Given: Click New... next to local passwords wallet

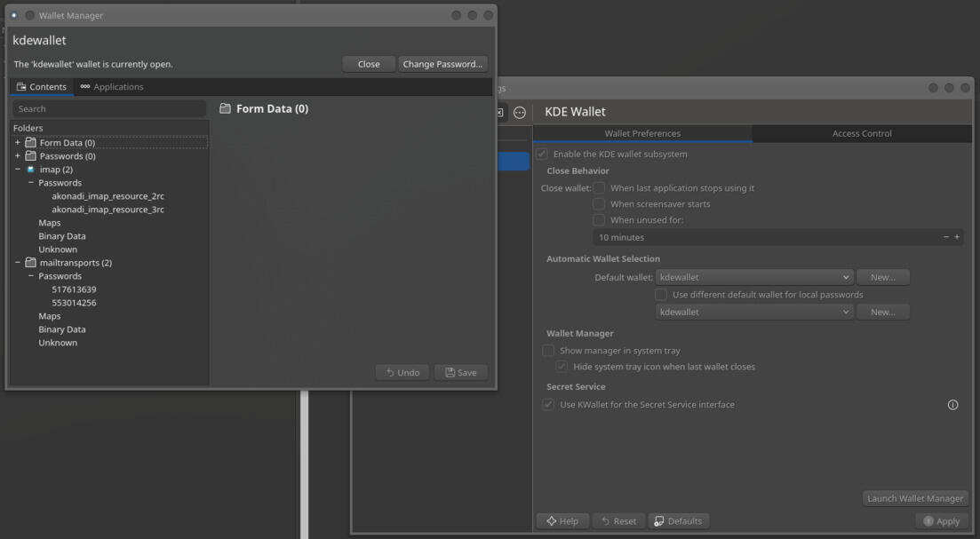Looking at the screenshot, I should pyautogui.click(x=883, y=313).
